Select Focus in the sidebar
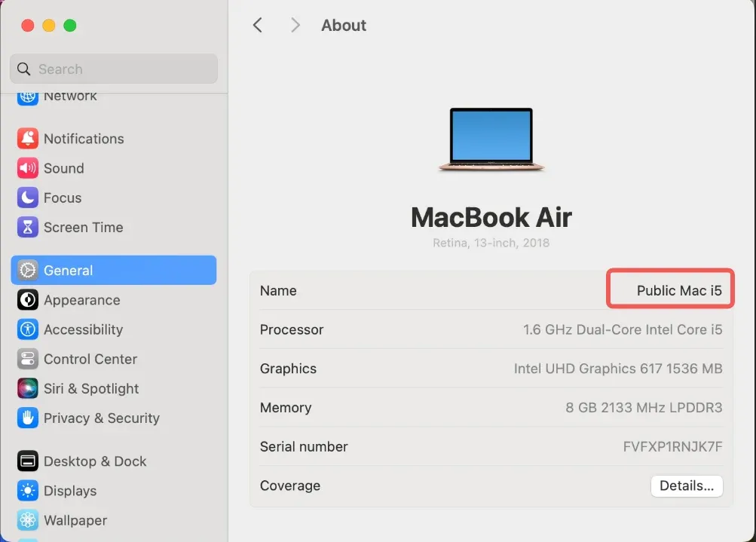This screenshot has height=542, width=756. tap(114, 198)
